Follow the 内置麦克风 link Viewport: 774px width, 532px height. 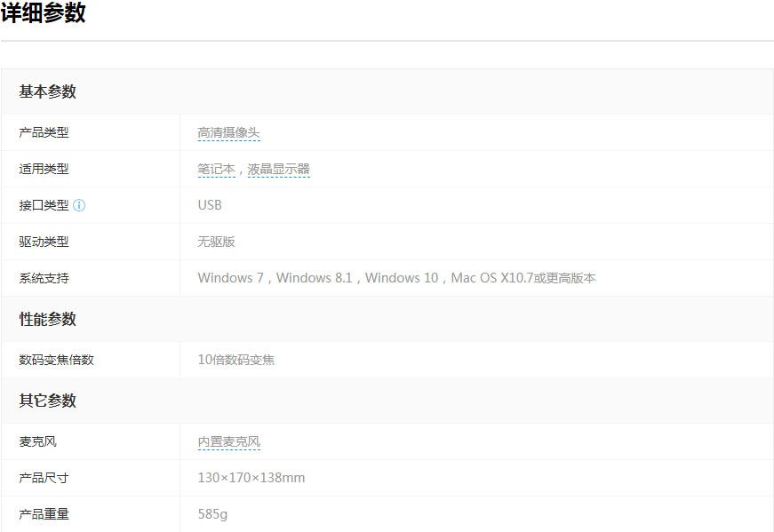pos(228,441)
